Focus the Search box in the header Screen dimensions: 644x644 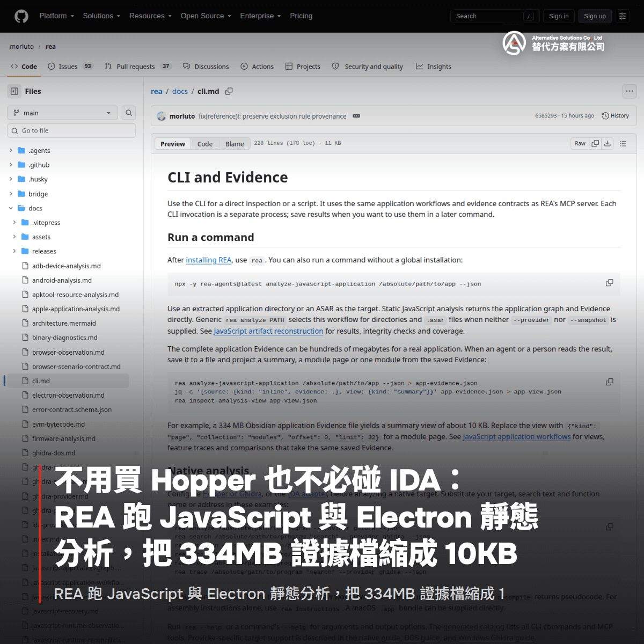click(x=495, y=16)
